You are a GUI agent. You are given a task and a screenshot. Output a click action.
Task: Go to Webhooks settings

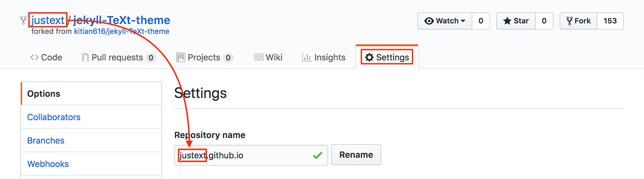tap(48, 164)
